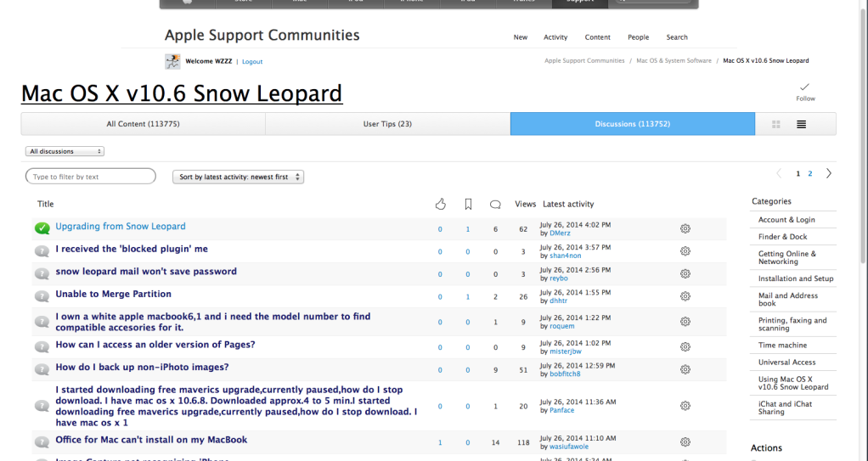
Task: Switch to list details view
Action: (x=801, y=125)
